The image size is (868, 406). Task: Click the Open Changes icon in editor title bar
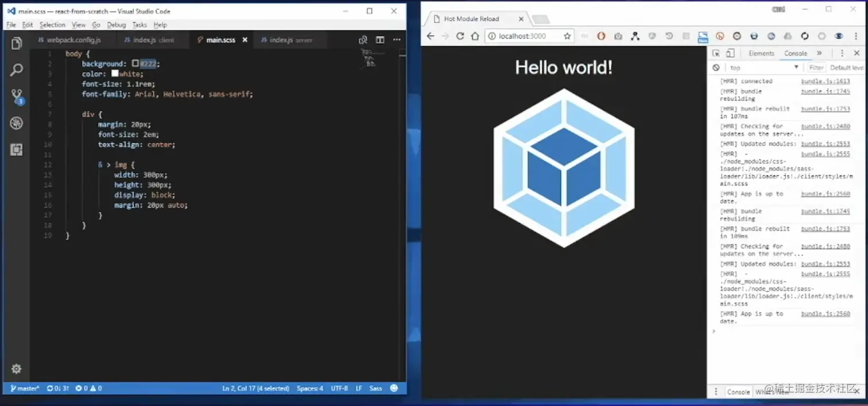pyautogui.click(x=363, y=40)
